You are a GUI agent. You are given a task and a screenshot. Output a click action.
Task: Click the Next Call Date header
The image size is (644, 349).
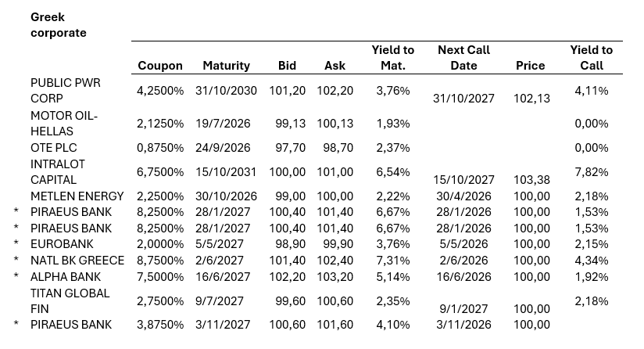[463, 58]
